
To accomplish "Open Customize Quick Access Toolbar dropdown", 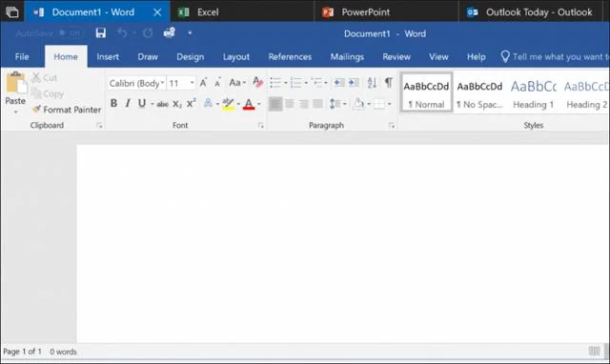I will coord(190,33).
